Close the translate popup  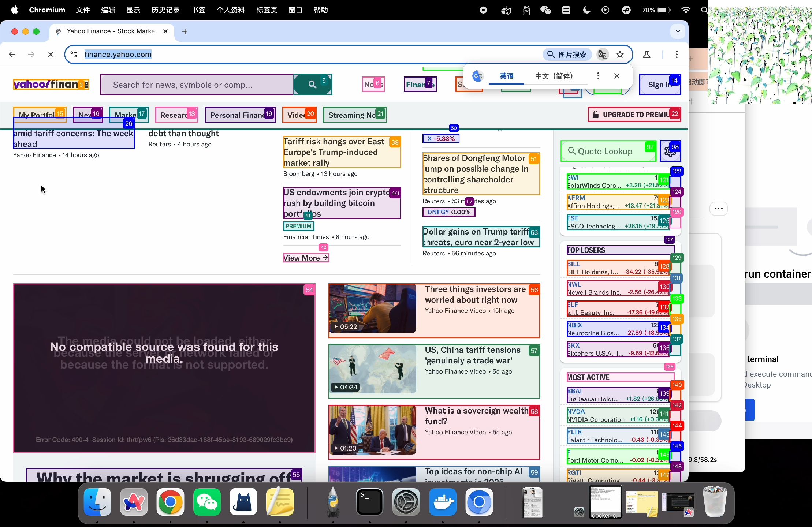[x=617, y=76]
